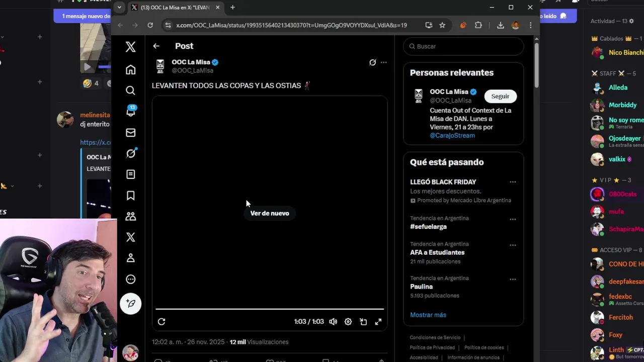Click the install app icon in address bar
This screenshot has height=362, width=644.
coord(429,25)
